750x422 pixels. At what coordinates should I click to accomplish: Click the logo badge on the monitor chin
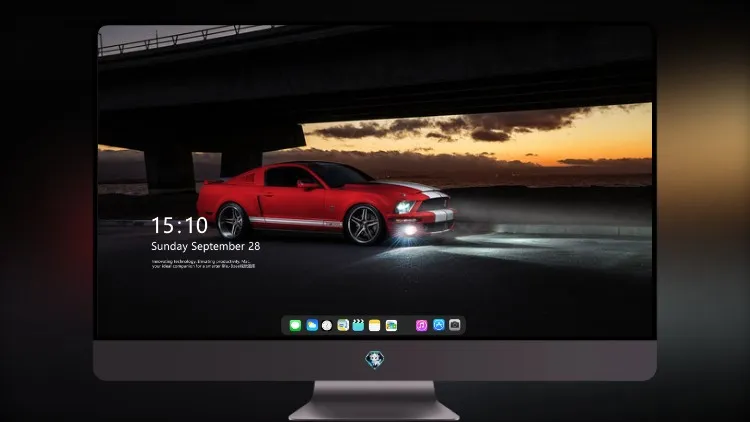(x=375, y=360)
